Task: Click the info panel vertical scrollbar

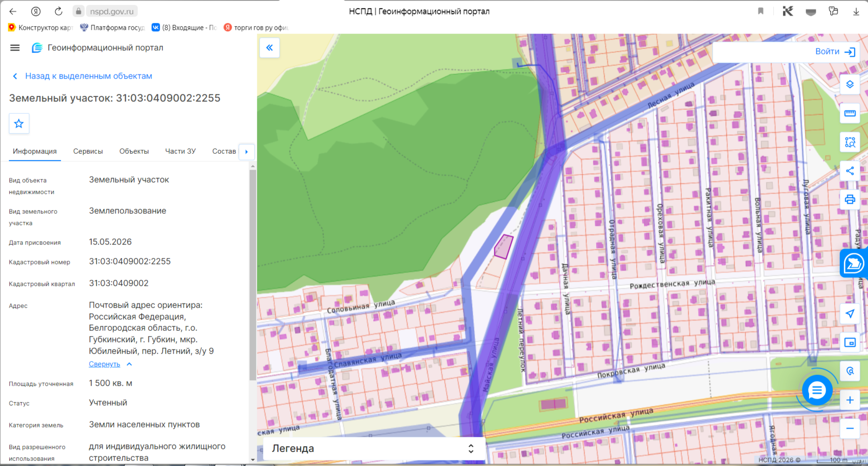Action: click(253, 275)
